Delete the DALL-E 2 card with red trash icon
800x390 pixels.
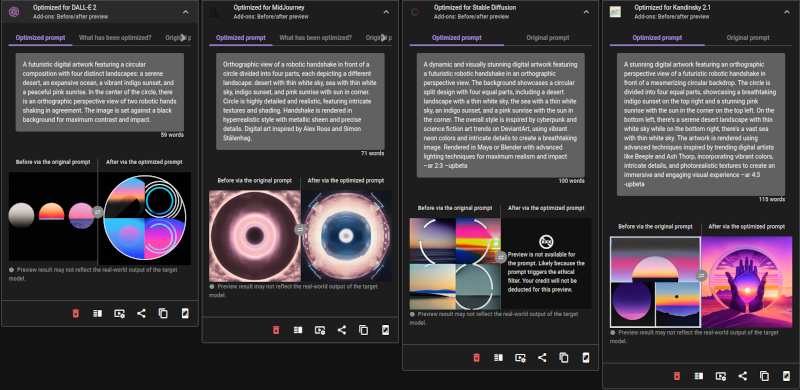76,313
